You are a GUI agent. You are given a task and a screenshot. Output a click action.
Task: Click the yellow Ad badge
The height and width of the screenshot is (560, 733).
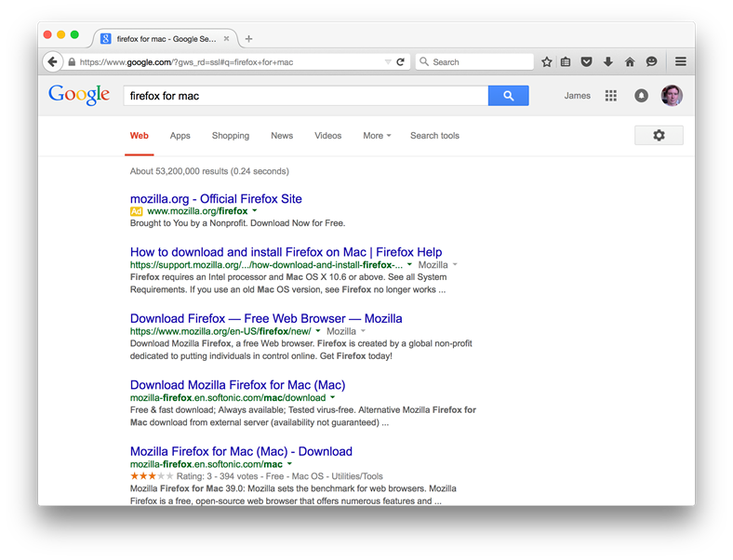coord(136,211)
